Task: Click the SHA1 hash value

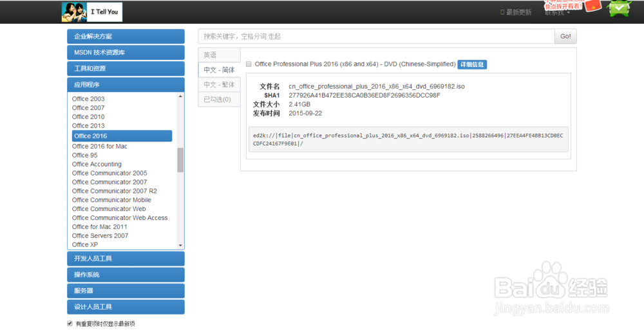Action: [365, 96]
